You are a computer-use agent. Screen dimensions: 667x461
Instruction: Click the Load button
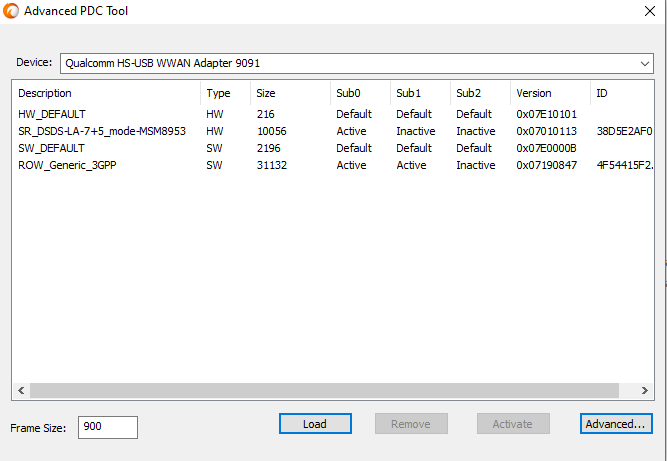tap(315, 424)
